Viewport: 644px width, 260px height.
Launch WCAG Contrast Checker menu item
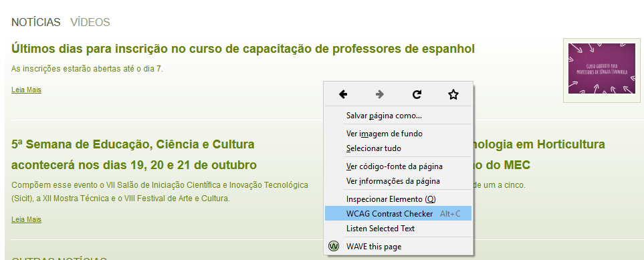(398, 214)
